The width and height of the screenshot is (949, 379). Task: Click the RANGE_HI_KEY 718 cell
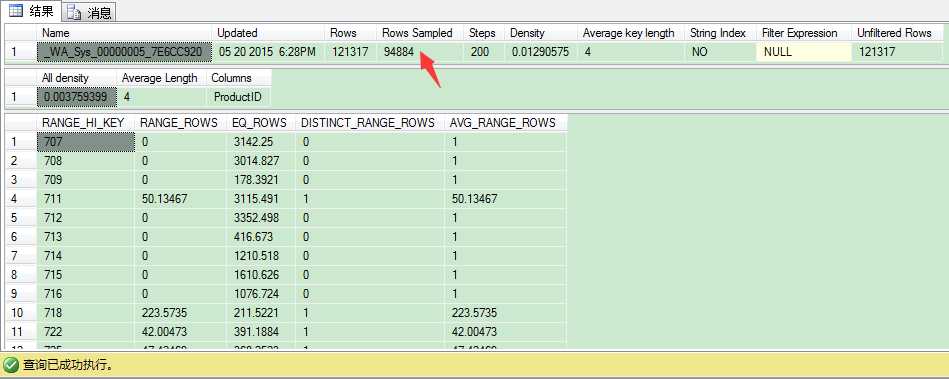point(86,313)
